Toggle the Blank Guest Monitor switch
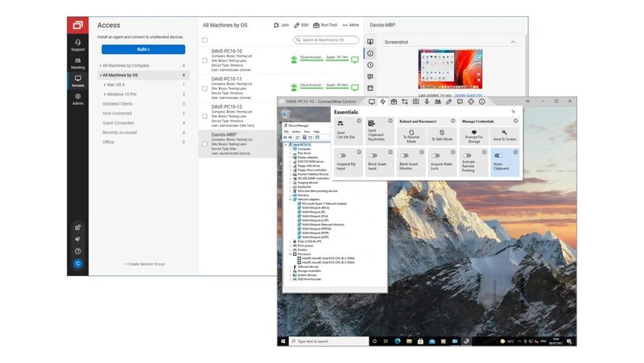This screenshot has height=363, width=644. pos(404,155)
